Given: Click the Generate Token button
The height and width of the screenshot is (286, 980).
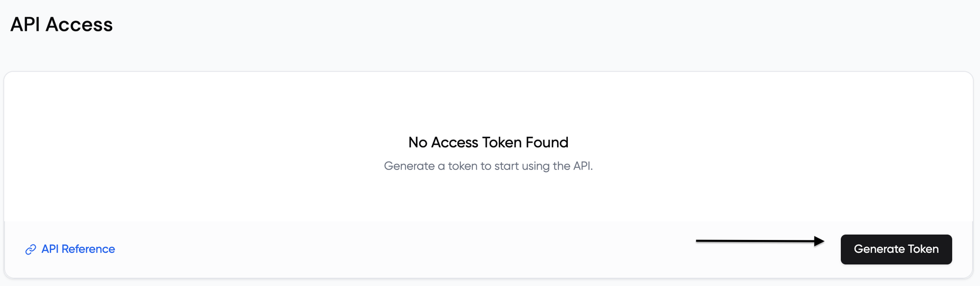Looking at the screenshot, I should 896,249.
